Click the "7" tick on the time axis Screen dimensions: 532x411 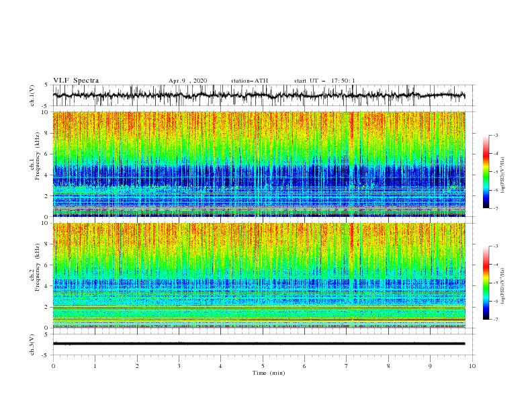pos(346,366)
